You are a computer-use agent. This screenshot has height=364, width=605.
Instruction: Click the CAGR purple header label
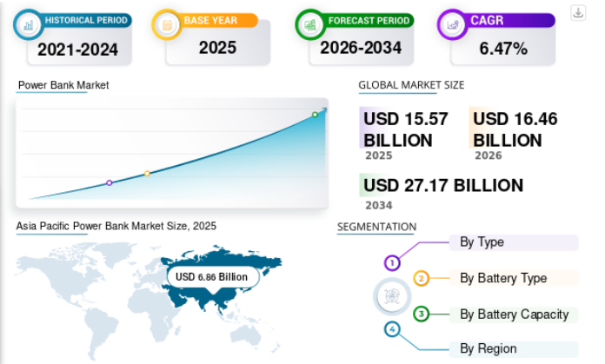pyautogui.click(x=487, y=20)
